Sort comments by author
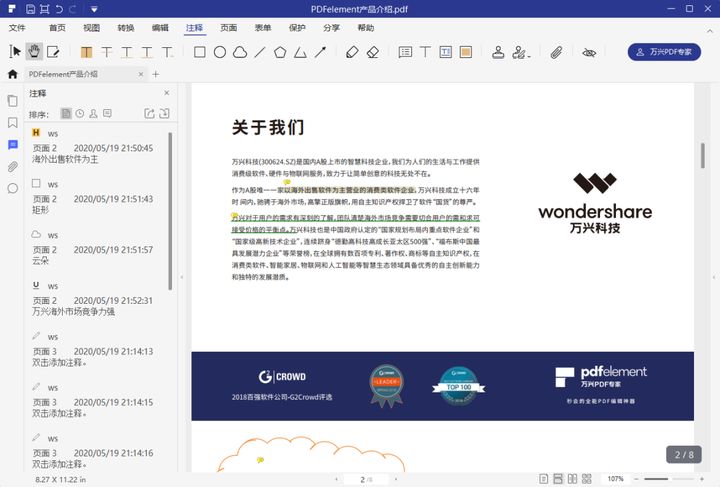 93,113
